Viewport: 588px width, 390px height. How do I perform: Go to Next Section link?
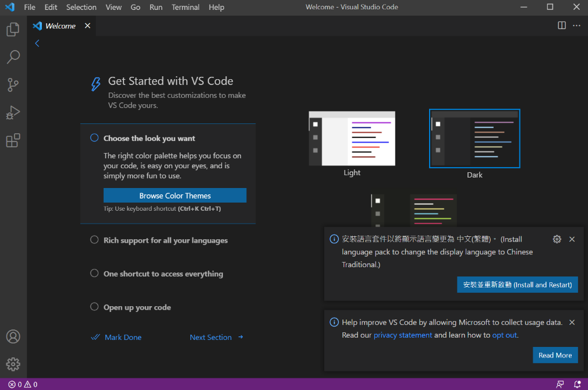point(211,337)
